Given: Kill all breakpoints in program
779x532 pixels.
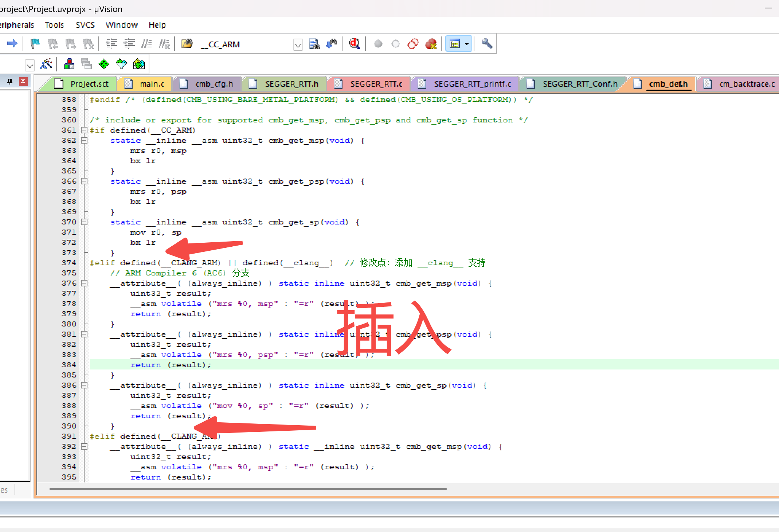Looking at the screenshot, I should [x=431, y=44].
